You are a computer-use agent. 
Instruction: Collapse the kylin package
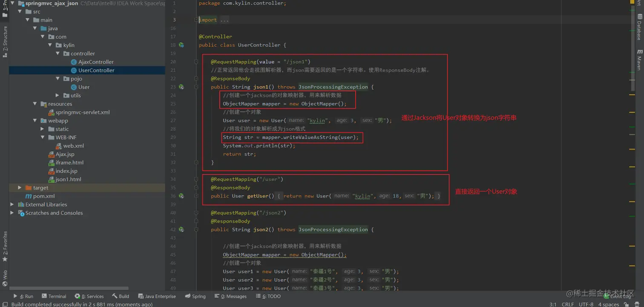tap(50, 45)
